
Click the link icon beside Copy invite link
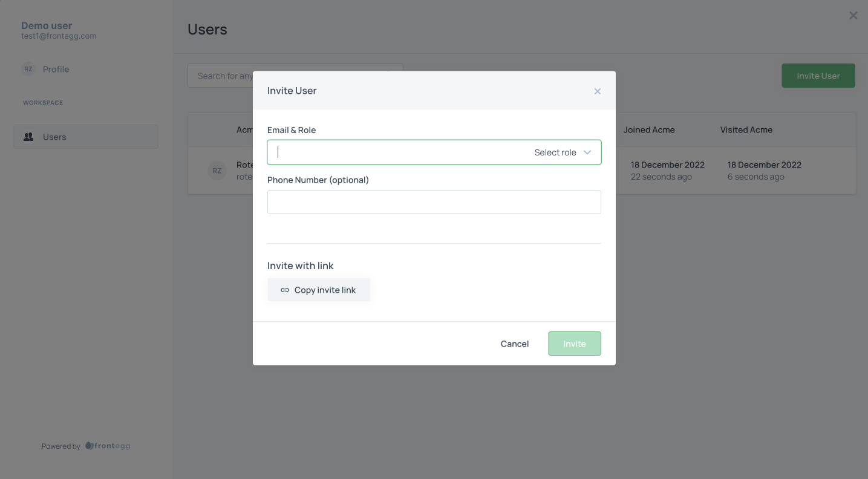pos(285,290)
